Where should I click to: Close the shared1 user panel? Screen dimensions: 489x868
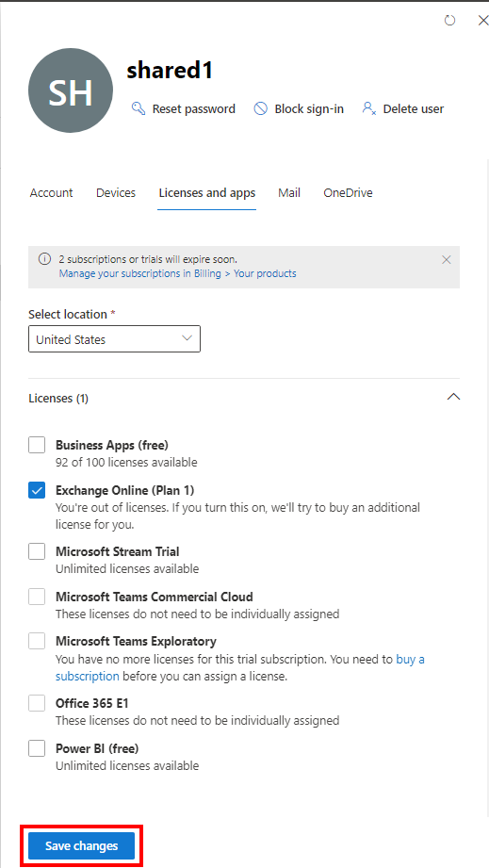click(482, 21)
